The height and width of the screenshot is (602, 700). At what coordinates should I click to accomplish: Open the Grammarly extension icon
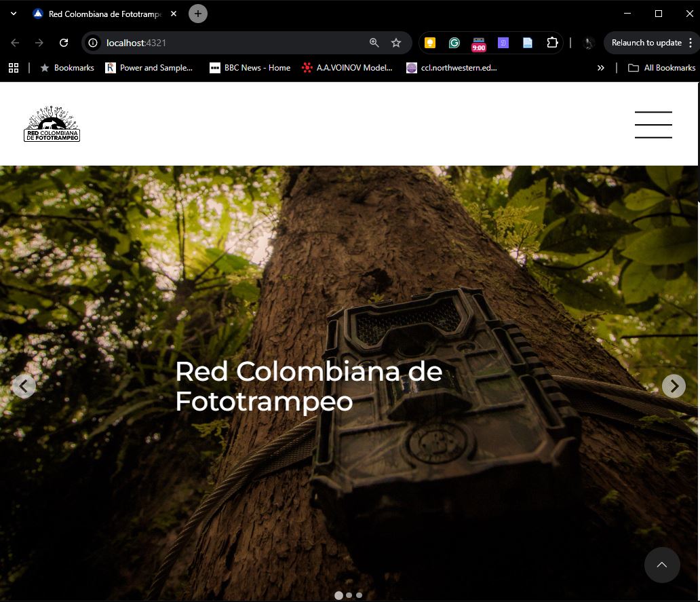click(454, 43)
